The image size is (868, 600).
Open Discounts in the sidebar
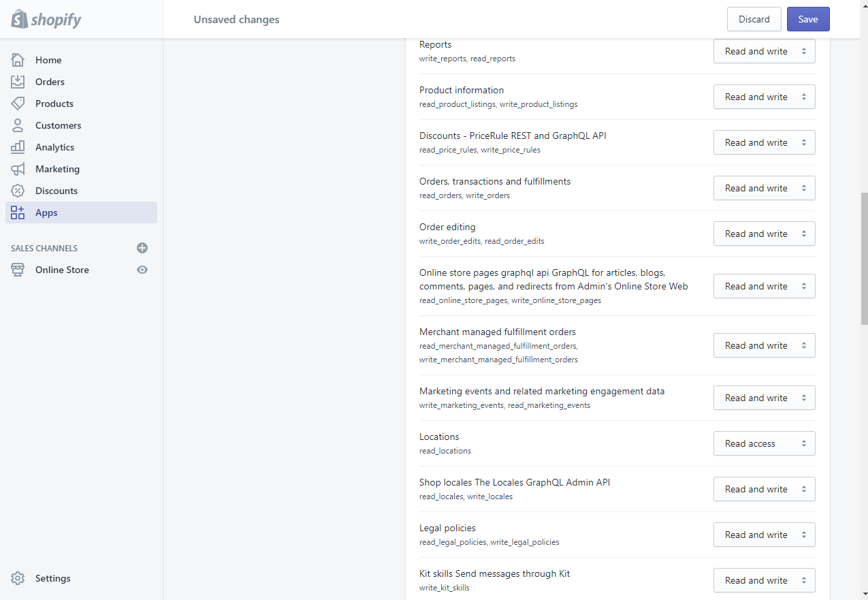pyautogui.click(x=57, y=191)
